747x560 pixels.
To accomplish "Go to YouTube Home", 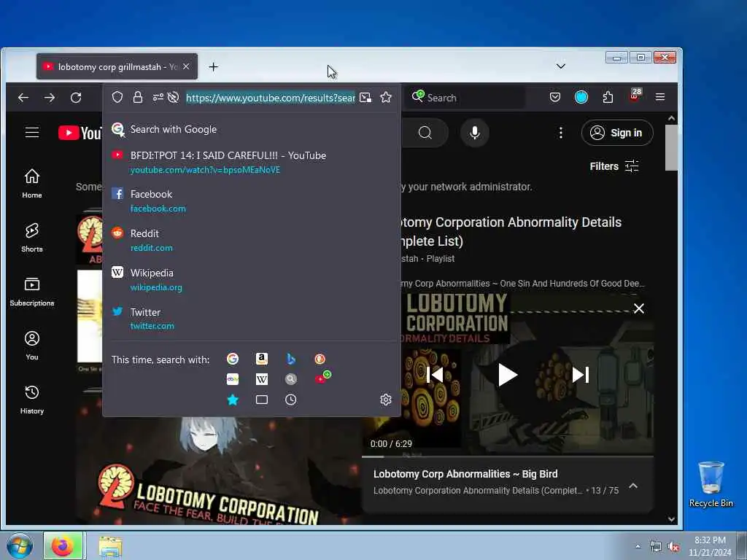I will [x=32, y=183].
